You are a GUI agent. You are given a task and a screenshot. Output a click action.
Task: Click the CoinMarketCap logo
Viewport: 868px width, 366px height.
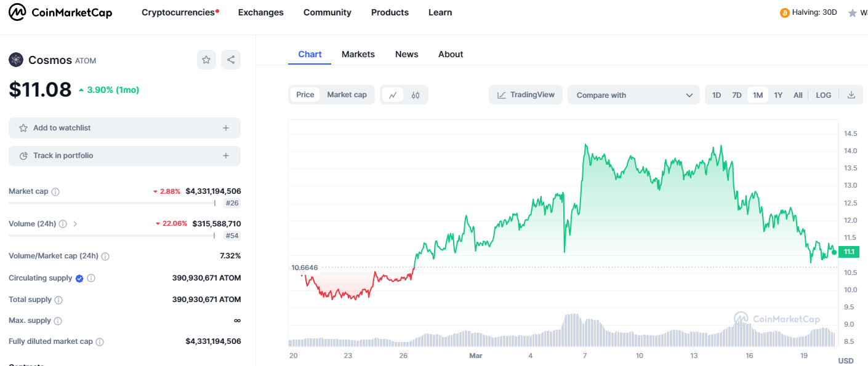click(x=60, y=12)
